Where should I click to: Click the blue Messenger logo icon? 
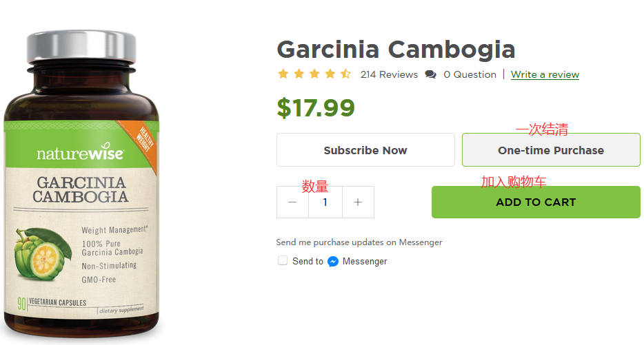click(333, 262)
